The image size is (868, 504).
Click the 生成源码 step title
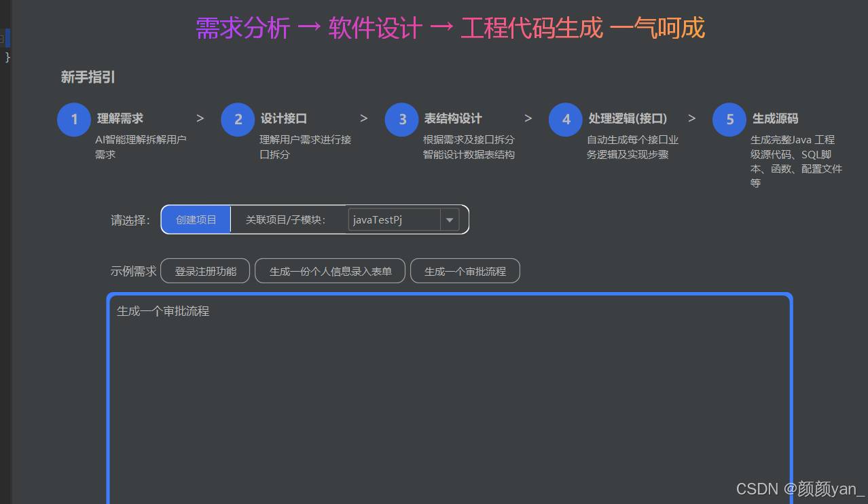(775, 118)
